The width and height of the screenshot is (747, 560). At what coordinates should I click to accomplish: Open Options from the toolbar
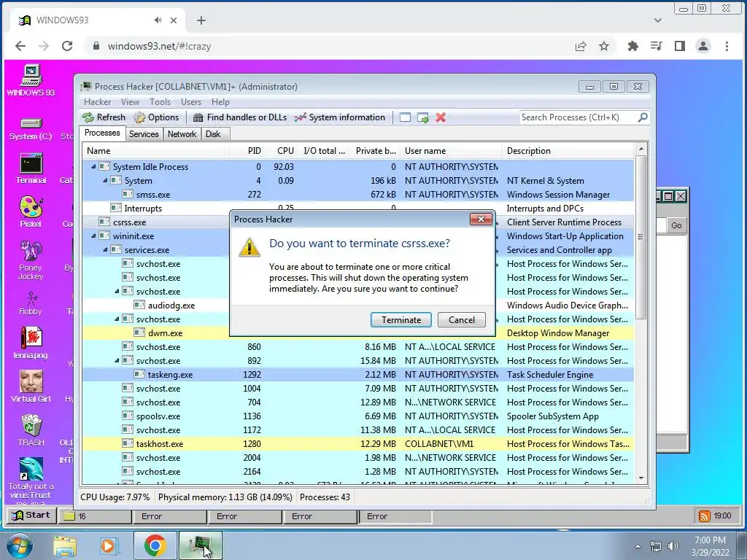[156, 117]
